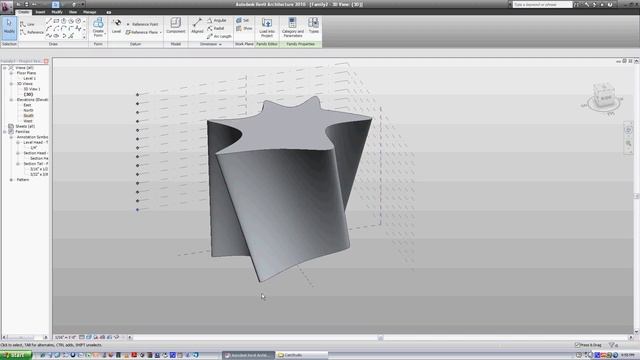This screenshot has width=640, height=360.
Task: Select Sheets (all) in project browser
Action: coord(25,127)
